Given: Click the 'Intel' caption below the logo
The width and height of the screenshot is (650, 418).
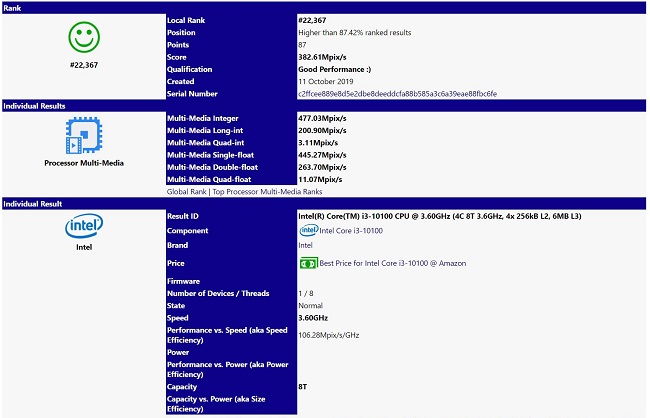Looking at the screenshot, I should pos(84,247).
